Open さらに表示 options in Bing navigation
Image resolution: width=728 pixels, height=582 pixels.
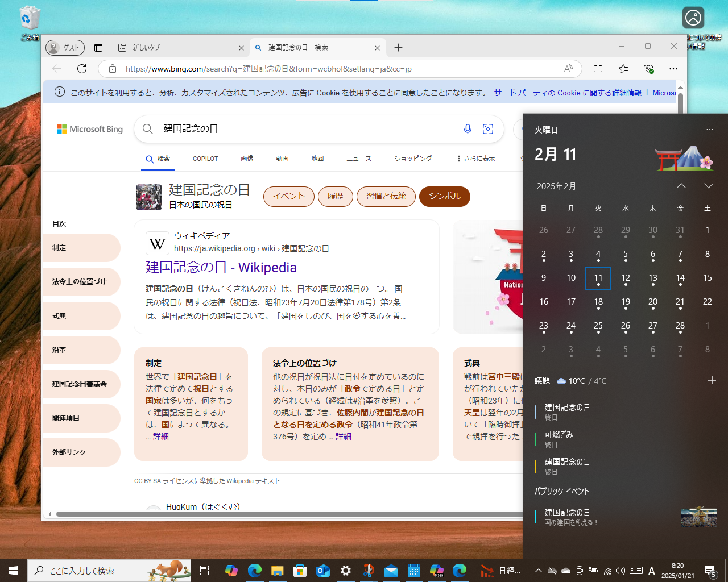(x=475, y=159)
